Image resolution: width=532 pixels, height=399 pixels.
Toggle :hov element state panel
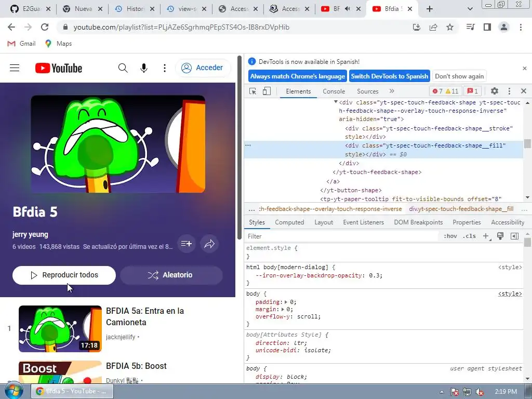pos(450,236)
